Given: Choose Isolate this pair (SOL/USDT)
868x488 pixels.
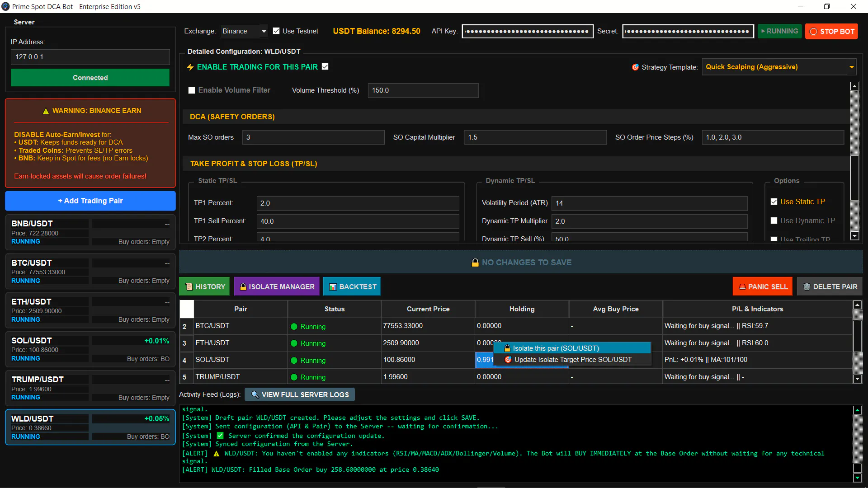Looking at the screenshot, I should point(572,348).
